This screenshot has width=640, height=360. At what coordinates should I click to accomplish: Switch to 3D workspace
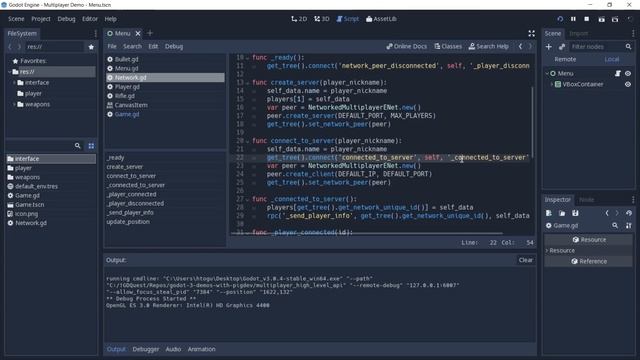click(x=322, y=19)
